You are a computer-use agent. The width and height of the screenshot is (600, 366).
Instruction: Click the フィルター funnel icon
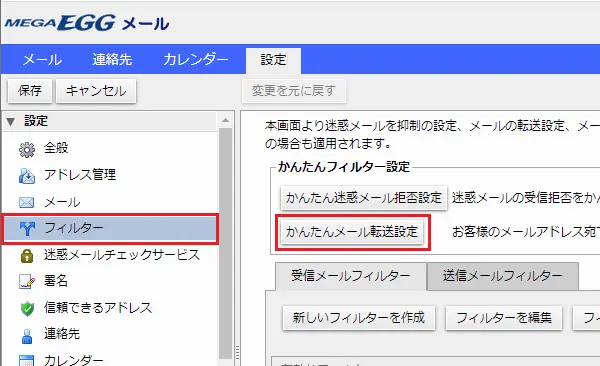point(27,229)
